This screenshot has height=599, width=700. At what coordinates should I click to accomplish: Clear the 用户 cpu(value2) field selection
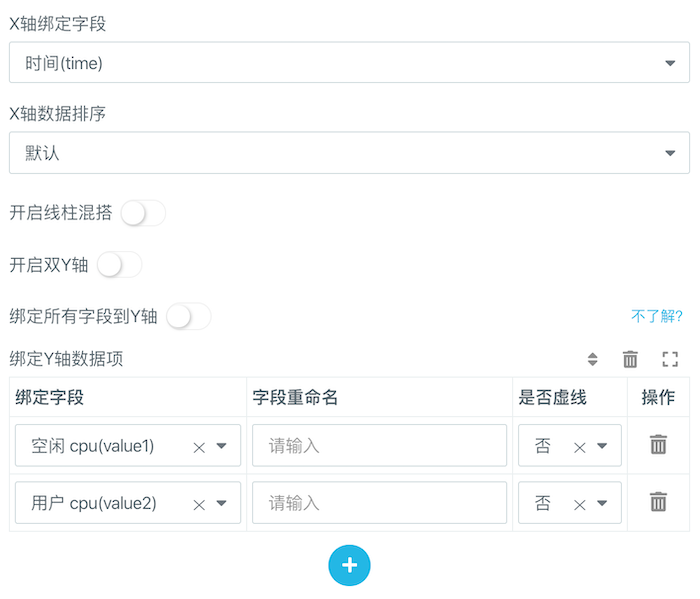pos(199,504)
